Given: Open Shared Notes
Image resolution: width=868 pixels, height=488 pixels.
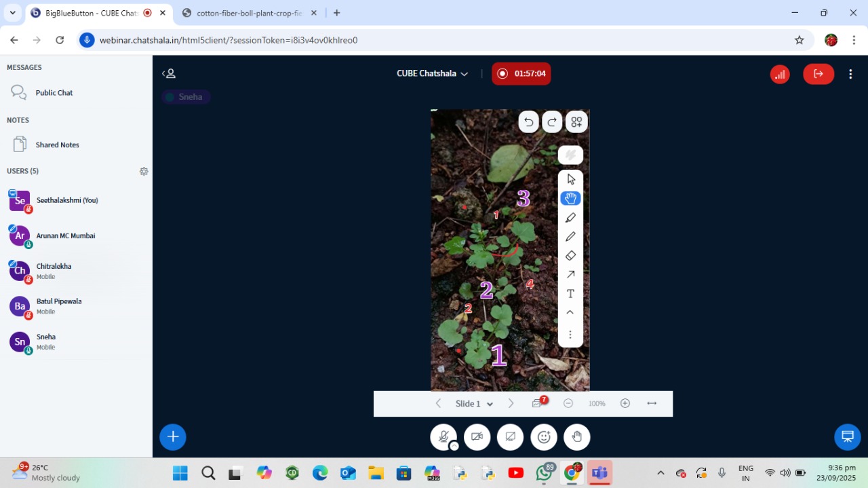Looking at the screenshot, I should coord(57,145).
